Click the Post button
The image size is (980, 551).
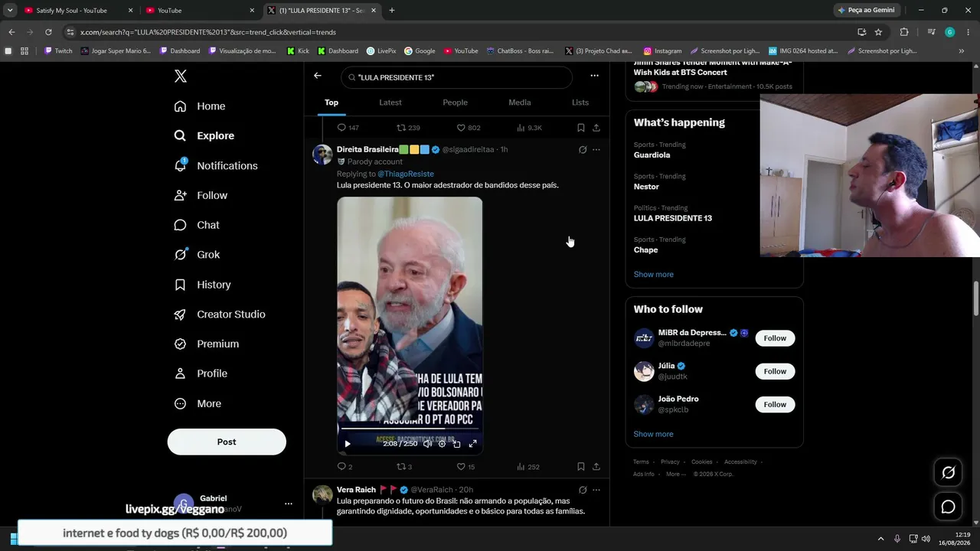[227, 442]
